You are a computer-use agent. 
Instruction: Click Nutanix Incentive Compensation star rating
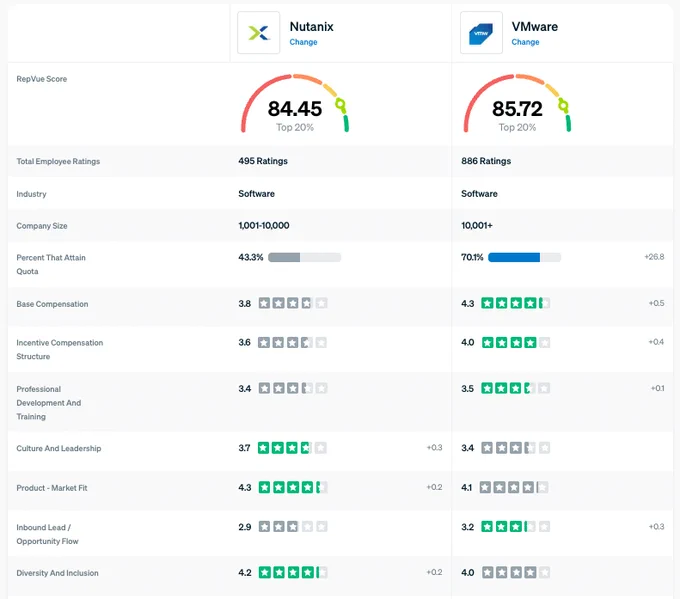click(292, 343)
